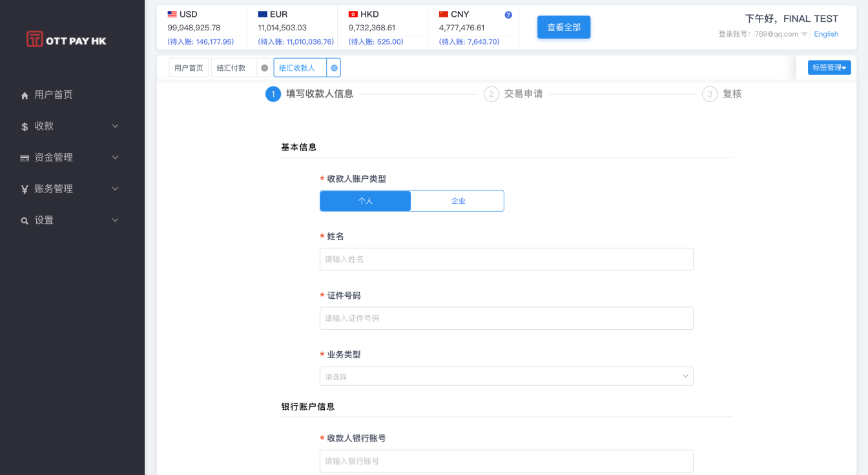This screenshot has width=868, height=475.
Task: Close the 结汇付款 tab
Action: pyautogui.click(x=264, y=68)
